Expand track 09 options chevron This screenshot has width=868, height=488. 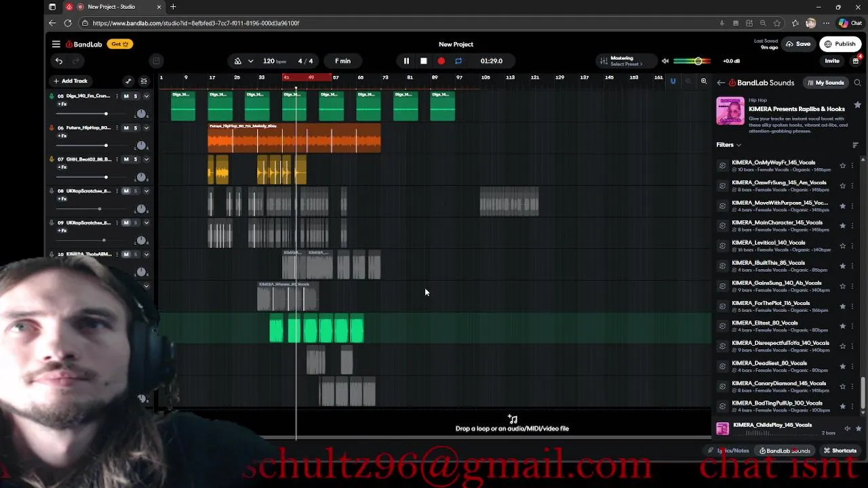click(146, 223)
